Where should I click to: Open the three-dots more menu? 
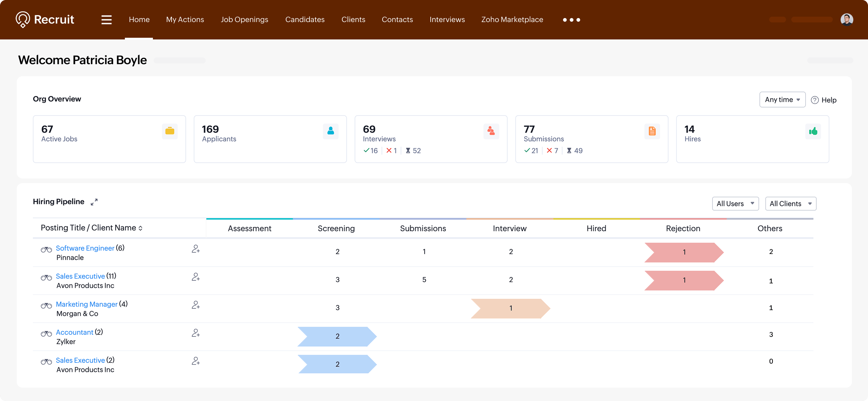[571, 20]
